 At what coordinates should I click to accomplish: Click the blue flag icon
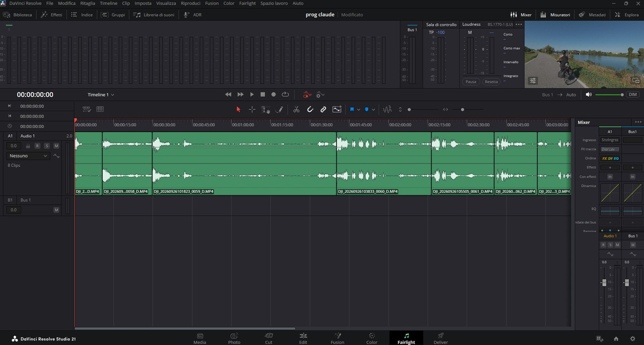(352, 109)
